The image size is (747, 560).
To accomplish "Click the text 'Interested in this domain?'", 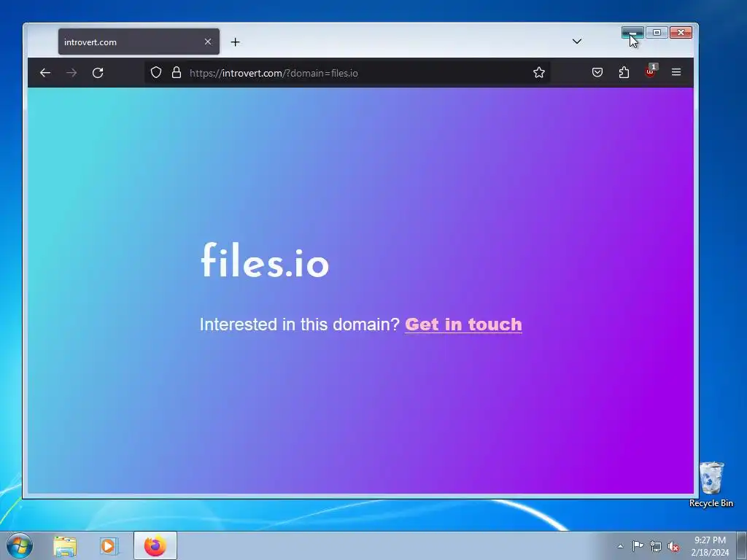I will [x=299, y=324].
